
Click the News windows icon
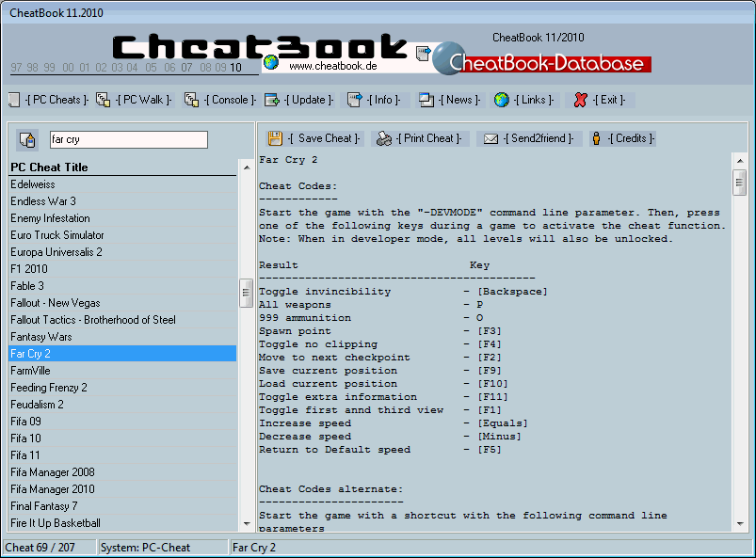(426, 100)
